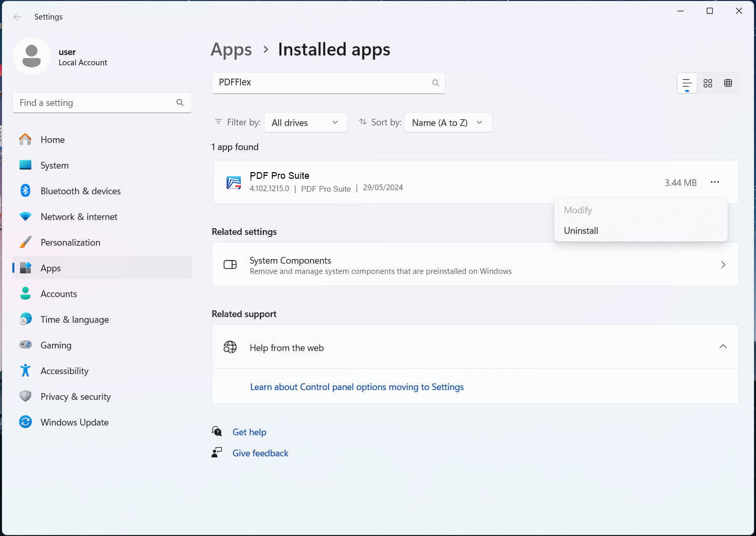Switch to table view layout
This screenshot has height=536, width=756.
[x=728, y=83]
